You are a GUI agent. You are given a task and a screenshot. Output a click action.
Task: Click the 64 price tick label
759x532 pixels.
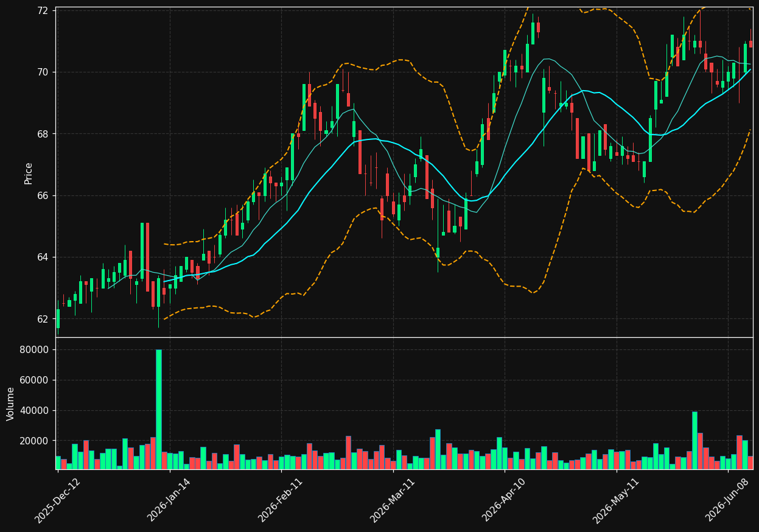point(43,257)
